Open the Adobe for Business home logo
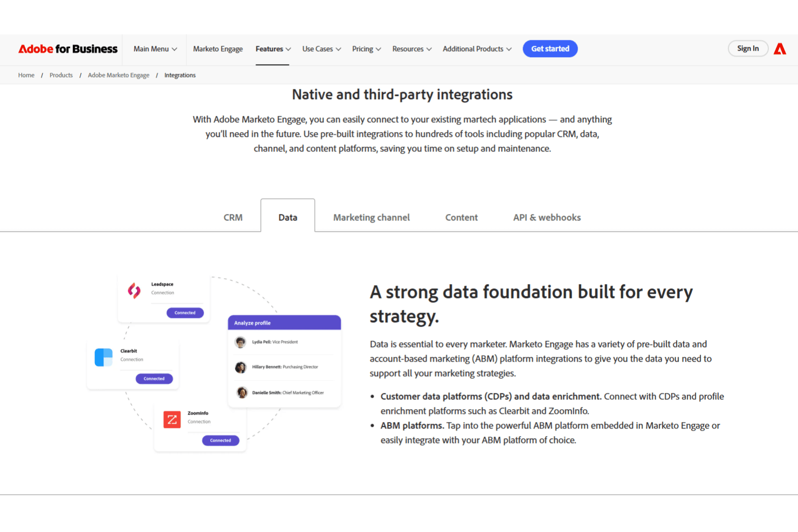Screen dimensions: 798x532 pyautogui.click(x=68, y=49)
